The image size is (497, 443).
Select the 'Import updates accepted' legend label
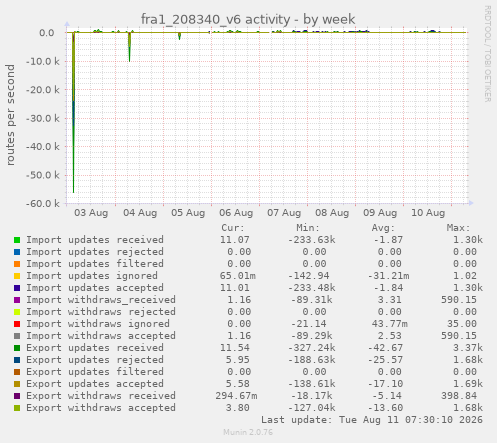pyautogui.click(x=95, y=288)
